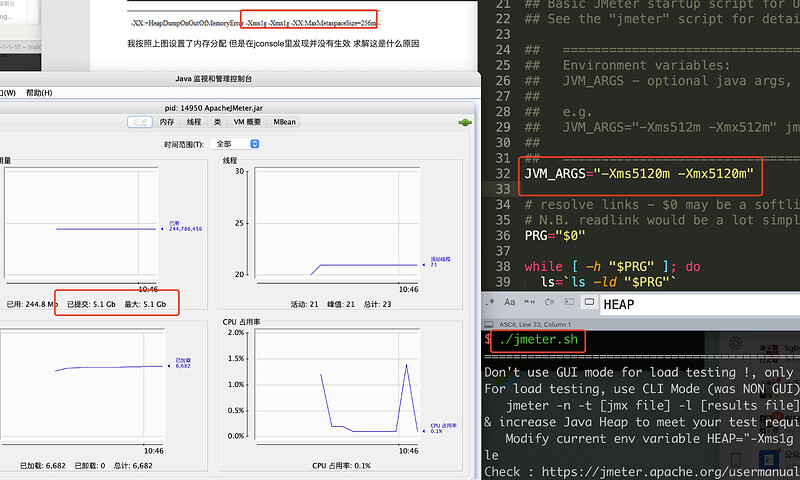Click the 已加载: 6,682 classes label
Image resolution: width=800 pixels, height=480 pixels.
click(43, 466)
